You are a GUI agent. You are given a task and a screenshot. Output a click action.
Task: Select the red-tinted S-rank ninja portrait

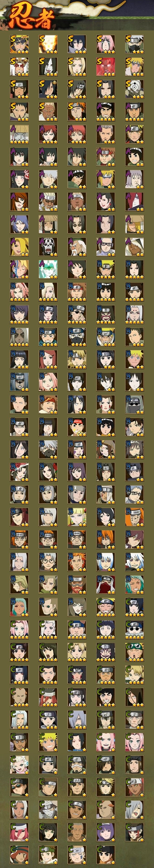point(106,67)
